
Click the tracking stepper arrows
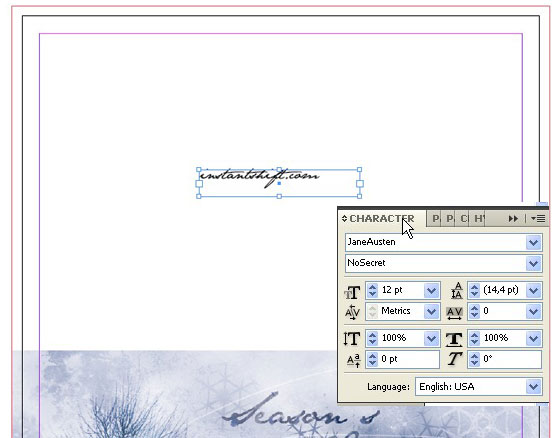[474, 311]
